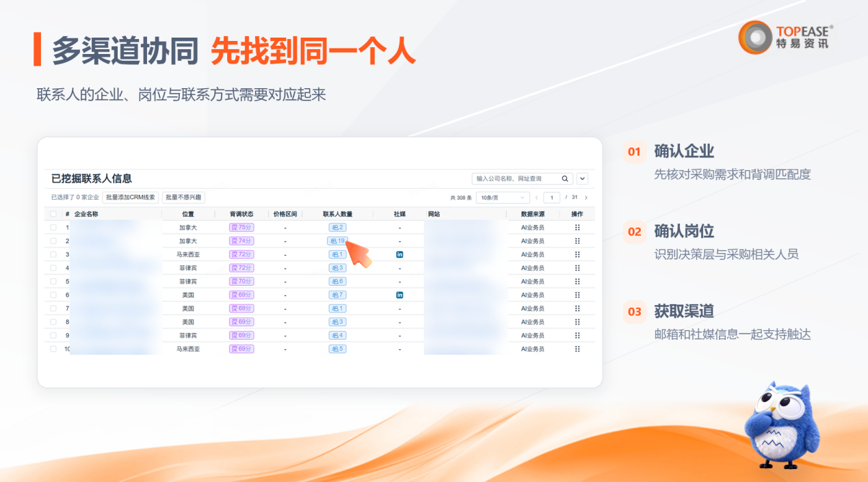Open the 10条/页 page size dropdown
This screenshot has width=868, height=482.
pyautogui.click(x=503, y=198)
